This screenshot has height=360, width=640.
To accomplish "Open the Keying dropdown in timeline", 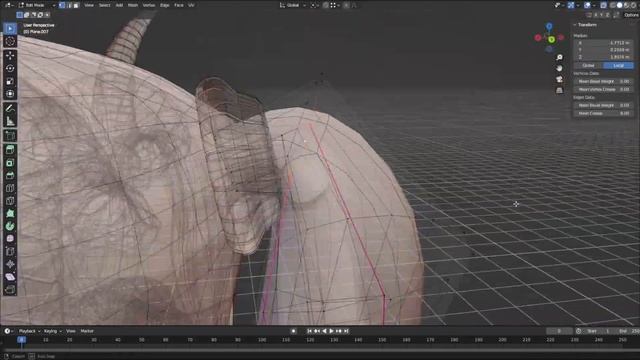I will coord(53,331).
